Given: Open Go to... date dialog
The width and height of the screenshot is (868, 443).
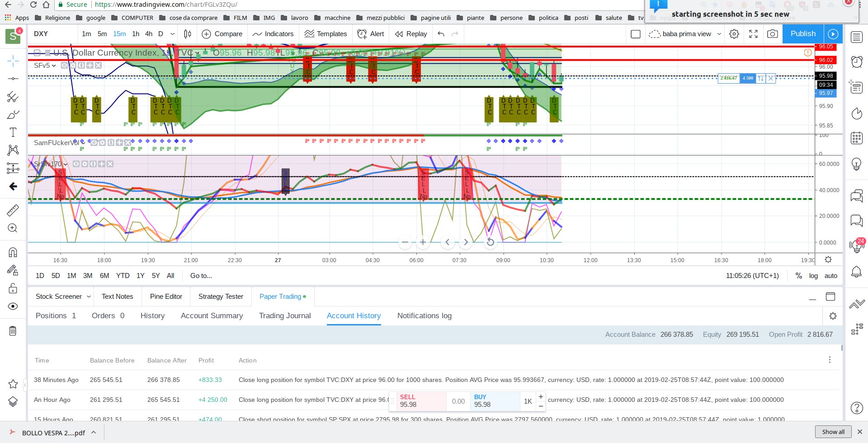Looking at the screenshot, I should coord(201,276).
